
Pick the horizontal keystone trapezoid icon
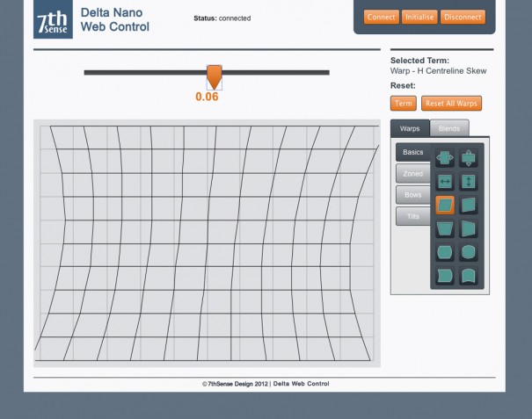(x=445, y=229)
